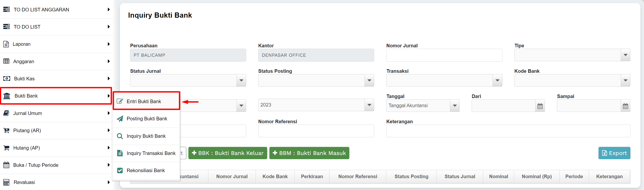Viewport: 644px width, 190px height.
Task: Open the Tipe dropdown
Action: coord(625,55)
